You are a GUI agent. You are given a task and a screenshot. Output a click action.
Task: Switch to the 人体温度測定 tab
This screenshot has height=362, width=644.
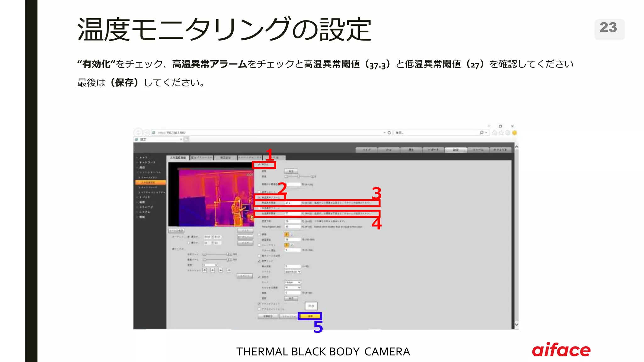[178, 157]
